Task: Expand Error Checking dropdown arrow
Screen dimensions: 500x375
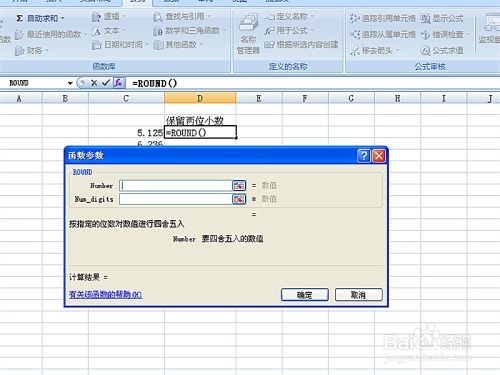Action: tap(468, 34)
